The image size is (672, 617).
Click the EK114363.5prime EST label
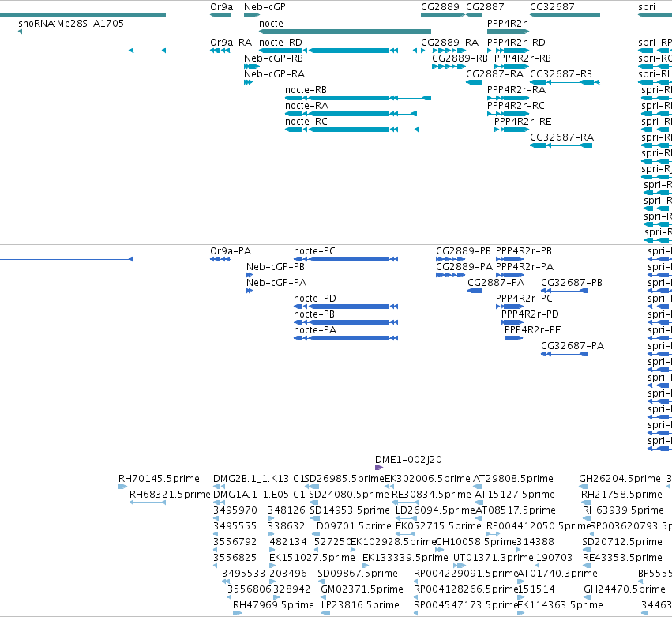pyautogui.click(x=560, y=605)
